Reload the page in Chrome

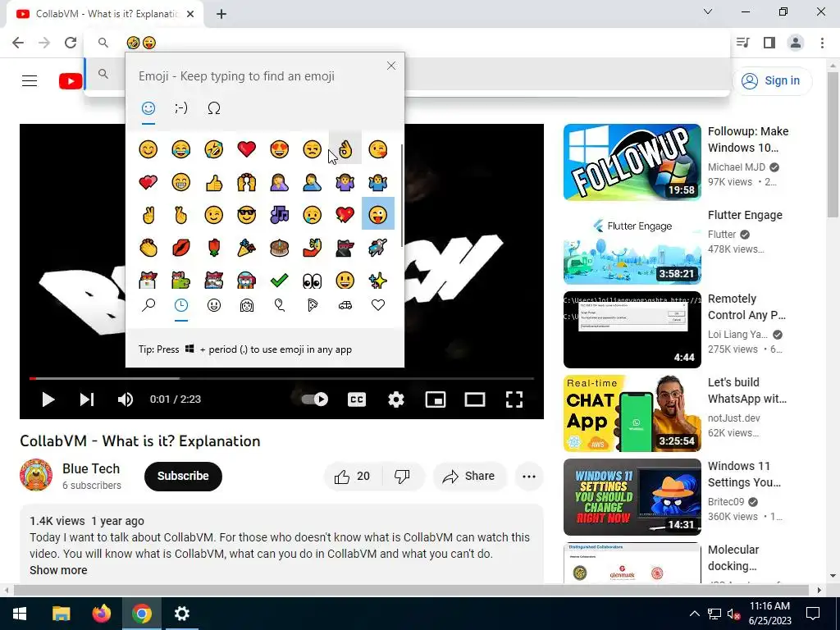(x=71, y=43)
